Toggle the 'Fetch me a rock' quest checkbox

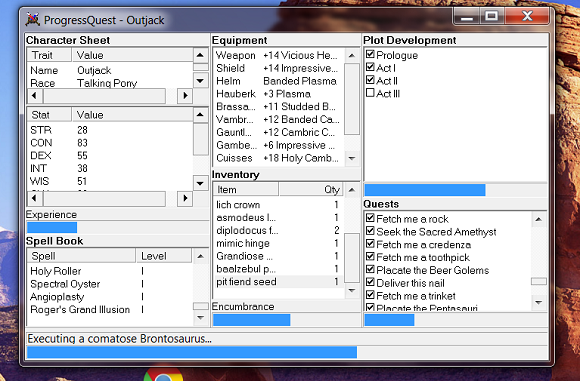[370, 218]
